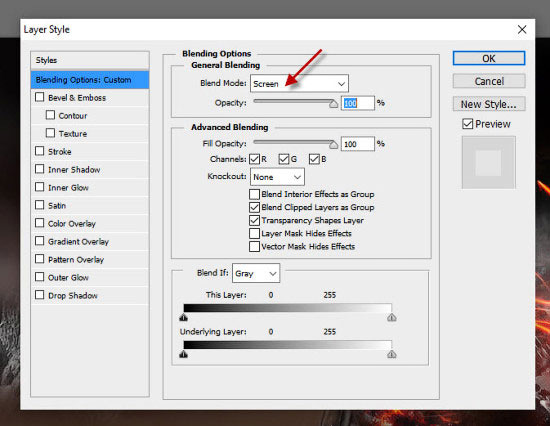Enable the Inner Shadow checkbox
Image resolution: width=550 pixels, height=426 pixels.
40,169
